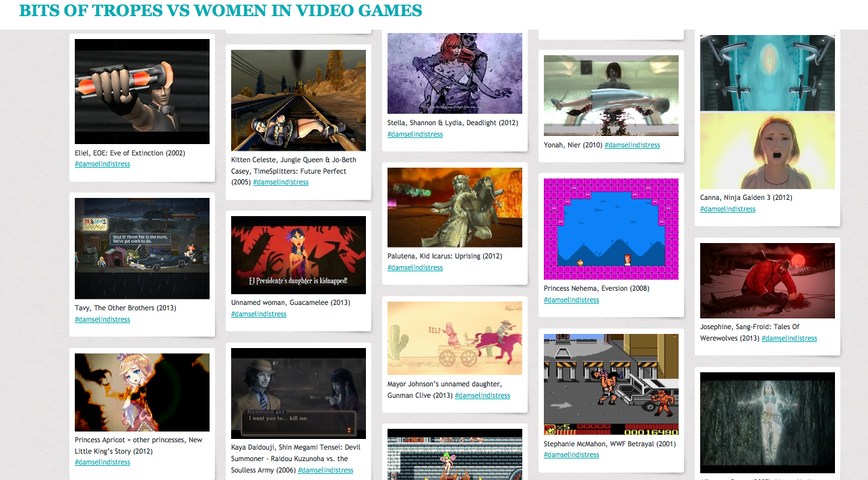The image size is (868, 480).
Task: Click the #damselindistress tag under Princess Apricot caption
Action: pos(102,462)
